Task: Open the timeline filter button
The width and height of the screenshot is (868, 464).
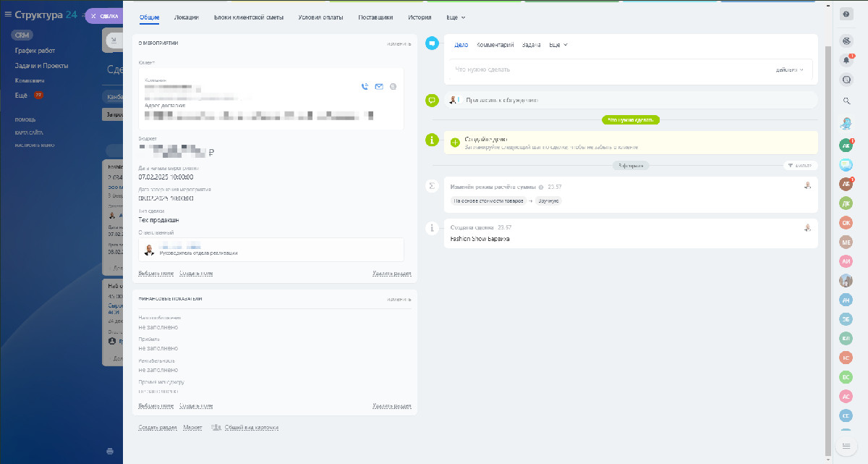Action: click(x=801, y=166)
